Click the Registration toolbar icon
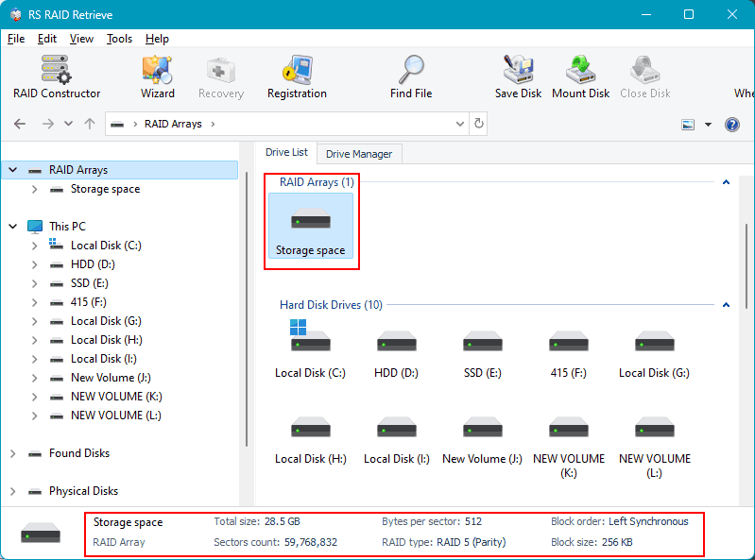The height and width of the screenshot is (560, 755). click(x=297, y=76)
